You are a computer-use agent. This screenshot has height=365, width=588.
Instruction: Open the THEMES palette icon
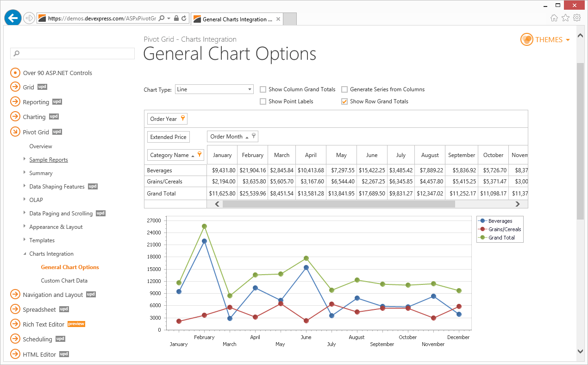tap(527, 39)
